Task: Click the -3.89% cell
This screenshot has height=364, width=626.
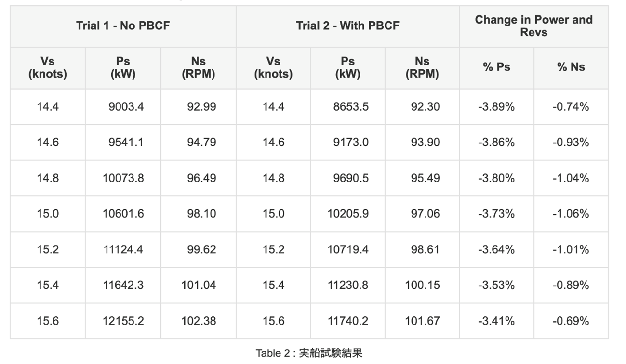Action: 496,107
